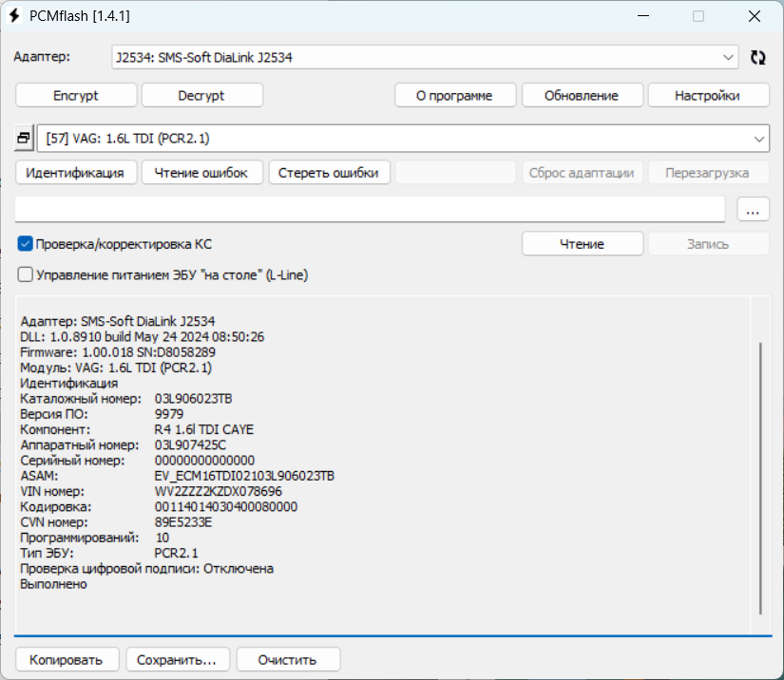784x680 pixels.
Task: Open Настройки settings
Action: click(708, 96)
